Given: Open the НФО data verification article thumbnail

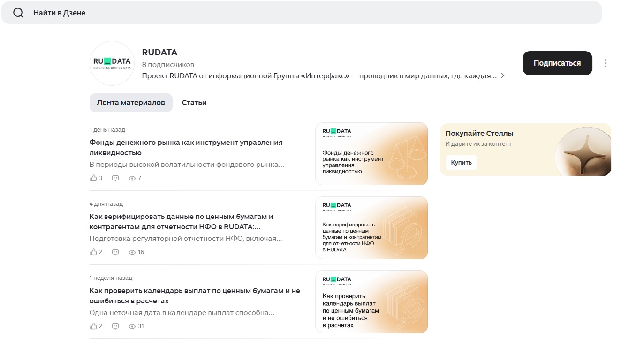Looking at the screenshot, I should 371,228.
